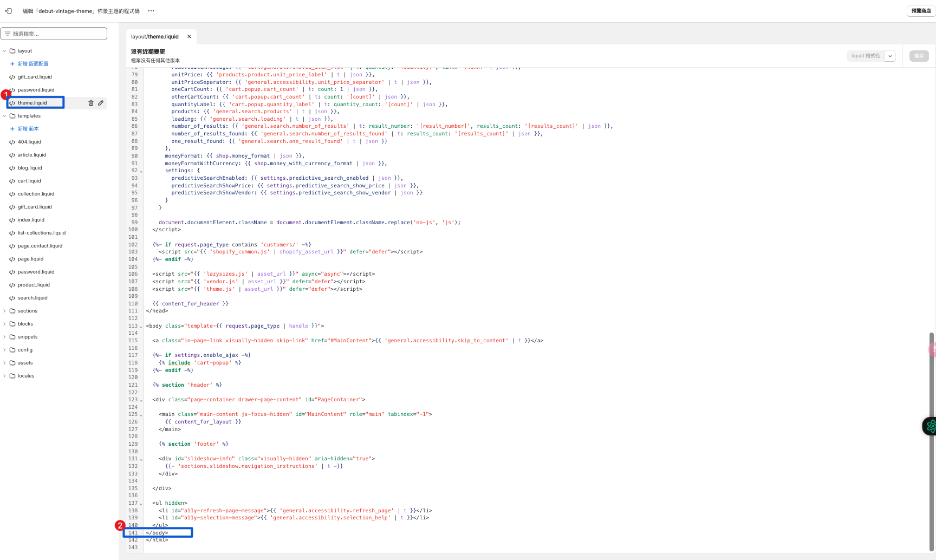Fold the PageContainer div at line 123
This screenshot has height=560, width=936.
pos(141,400)
